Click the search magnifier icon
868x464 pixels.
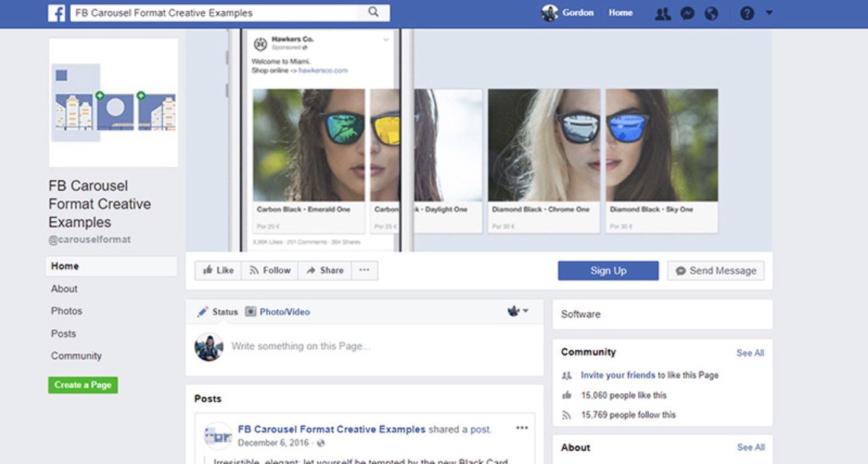pos(373,12)
